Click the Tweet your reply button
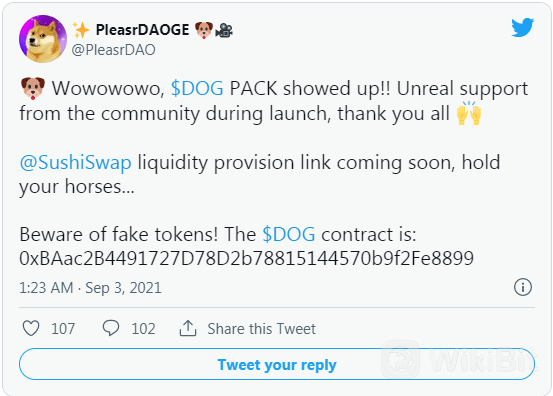Screen dimensions: 553x396 [277, 364]
